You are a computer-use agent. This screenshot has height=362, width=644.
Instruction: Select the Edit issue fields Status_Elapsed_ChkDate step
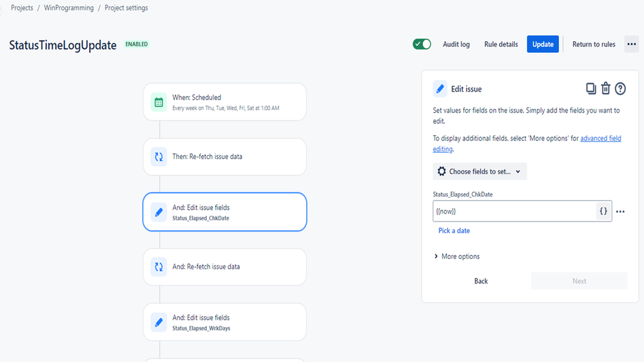225,212
